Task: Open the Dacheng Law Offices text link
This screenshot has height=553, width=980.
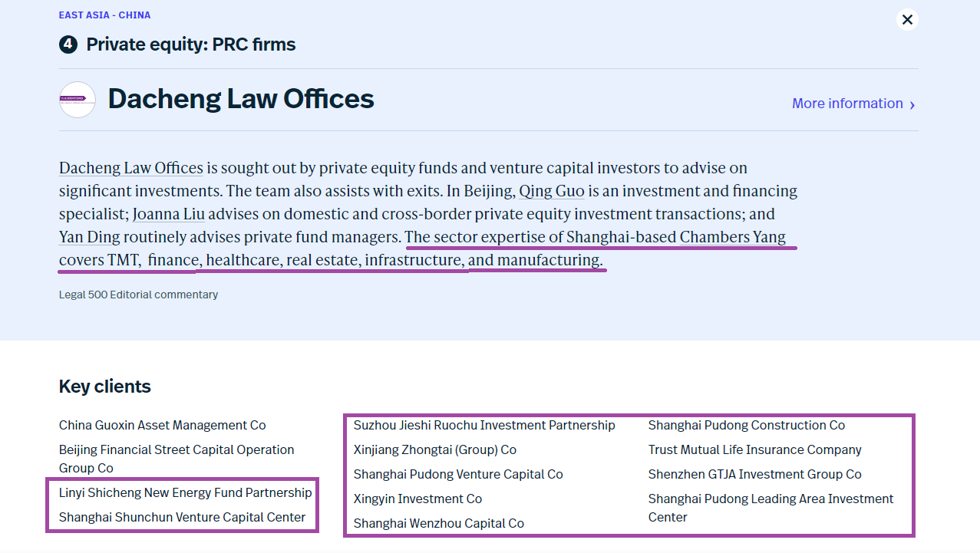Action: pos(131,168)
